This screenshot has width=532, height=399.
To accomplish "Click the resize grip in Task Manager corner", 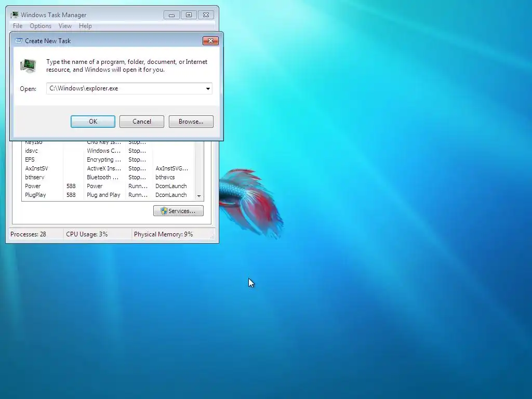I will (x=212, y=236).
